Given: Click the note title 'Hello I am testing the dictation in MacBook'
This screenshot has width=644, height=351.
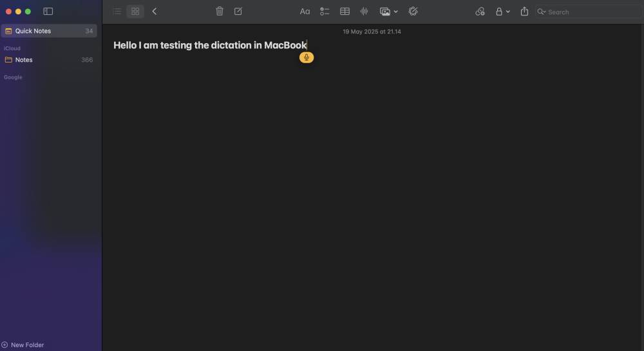Looking at the screenshot, I should (x=210, y=45).
